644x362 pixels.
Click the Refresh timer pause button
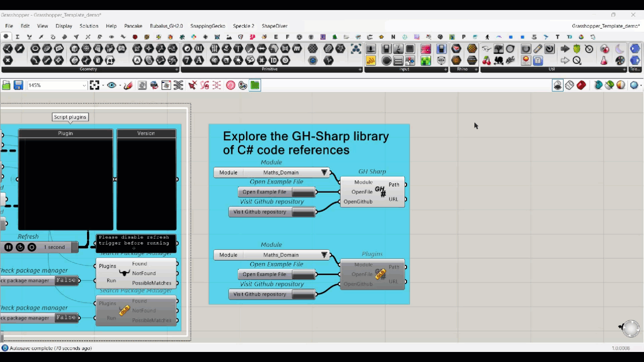point(9,247)
